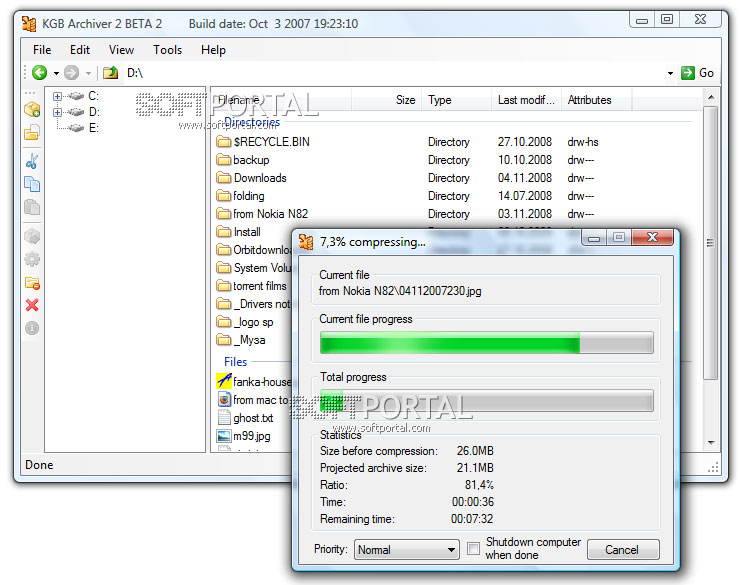Click the KGB Archiver title bar icon

29,24
